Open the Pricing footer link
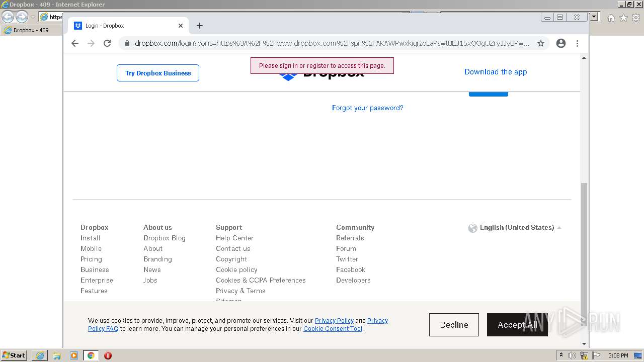The height and width of the screenshot is (362, 644). [91, 259]
